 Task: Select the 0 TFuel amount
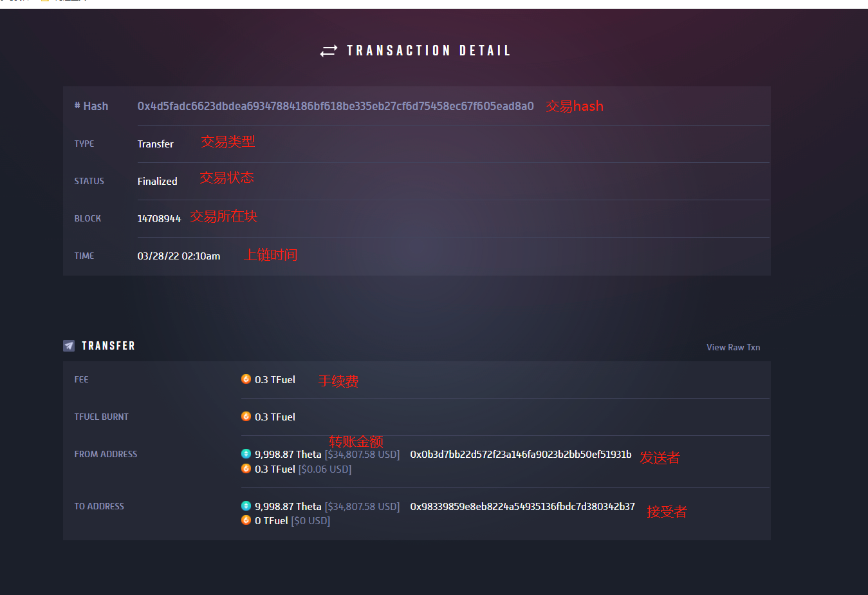pos(271,521)
